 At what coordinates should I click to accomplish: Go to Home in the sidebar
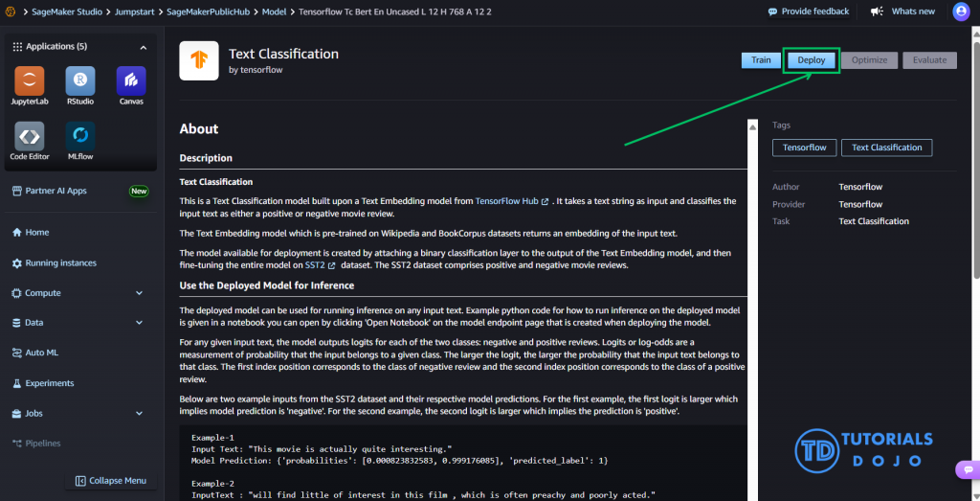37,232
